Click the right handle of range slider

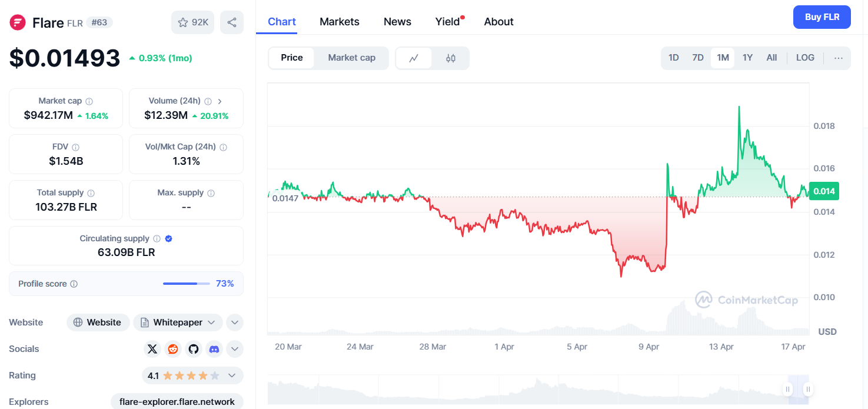click(809, 389)
